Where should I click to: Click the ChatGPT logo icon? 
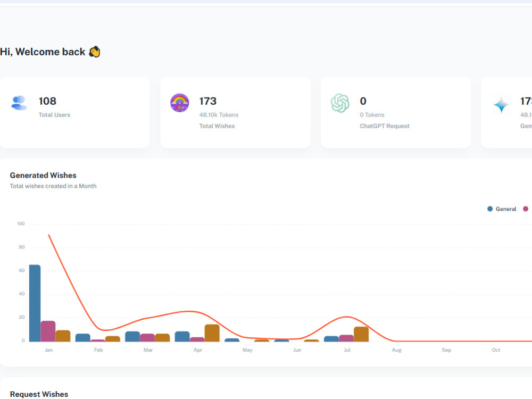pyautogui.click(x=340, y=103)
